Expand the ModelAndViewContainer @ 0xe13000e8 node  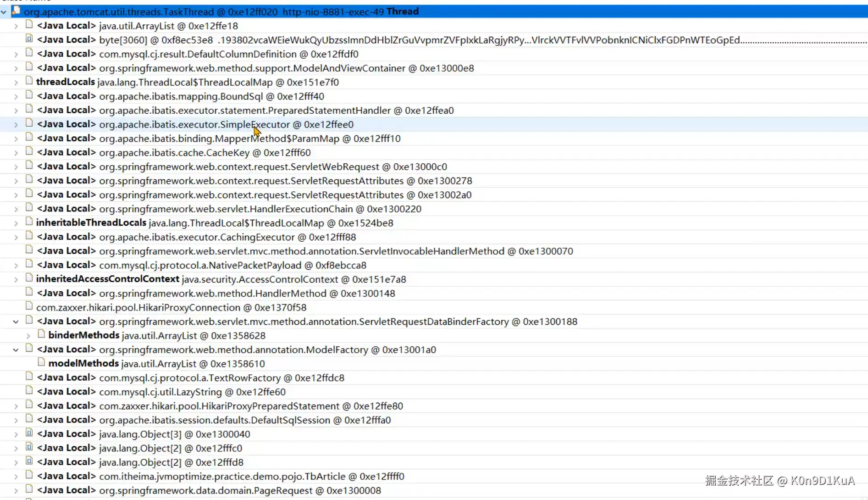coord(16,68)
